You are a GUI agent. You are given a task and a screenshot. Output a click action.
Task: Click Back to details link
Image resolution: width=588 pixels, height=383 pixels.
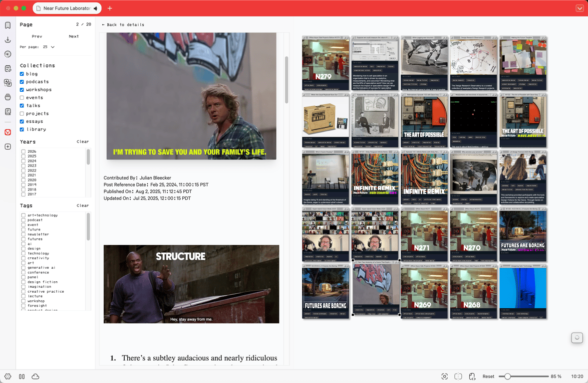[x=123, y=25]
